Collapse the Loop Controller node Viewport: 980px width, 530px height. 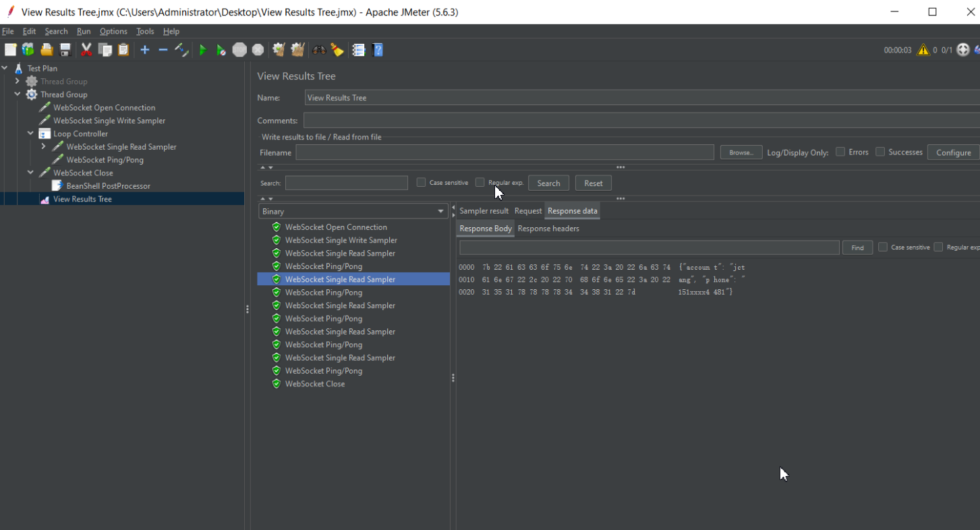tap(30, 134)
